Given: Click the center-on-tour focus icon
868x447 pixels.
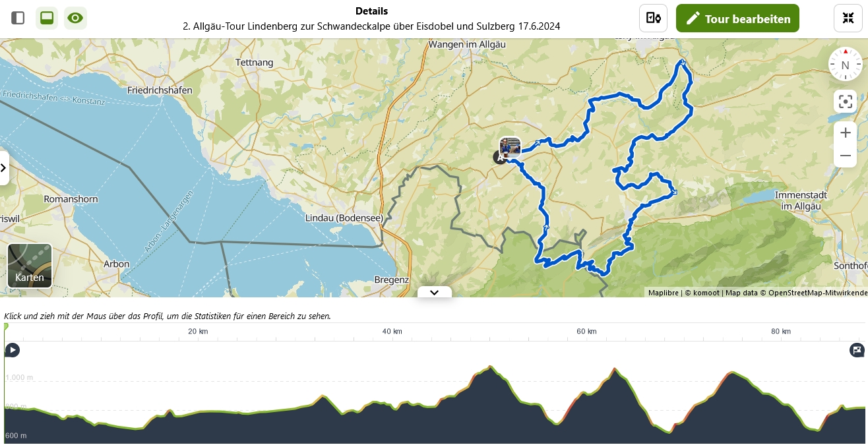Looking at the screenshot, I should point(845,102).
